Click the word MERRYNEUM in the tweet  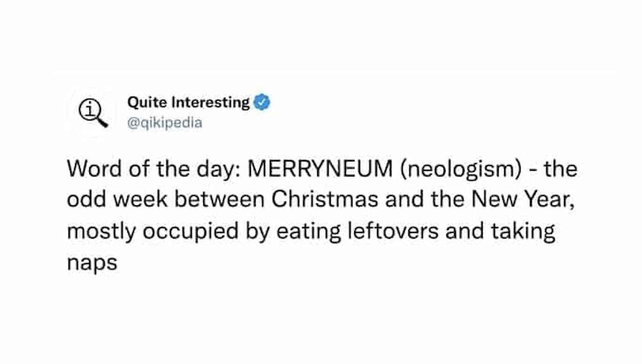pos(320,169)
